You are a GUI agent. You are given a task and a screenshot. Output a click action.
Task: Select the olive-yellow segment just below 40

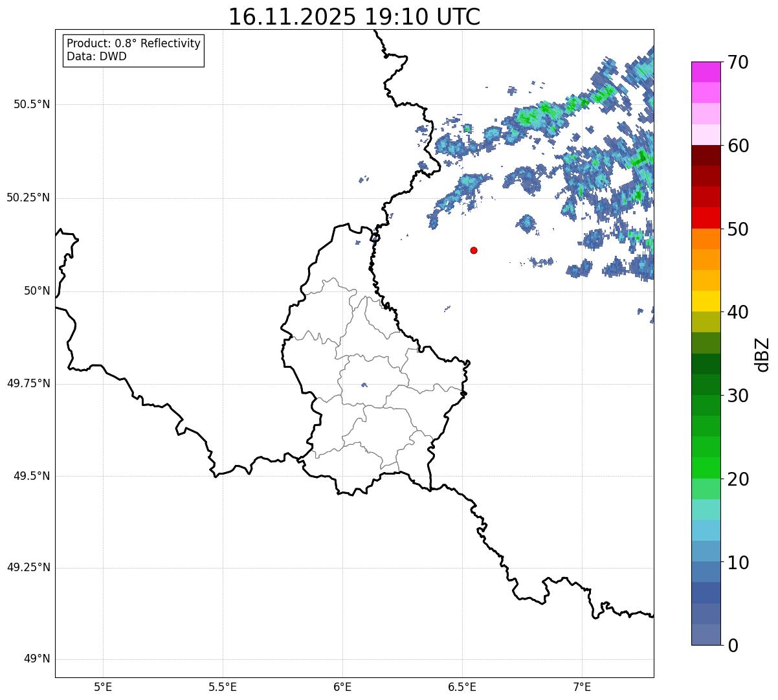click(x=706, y=322)
